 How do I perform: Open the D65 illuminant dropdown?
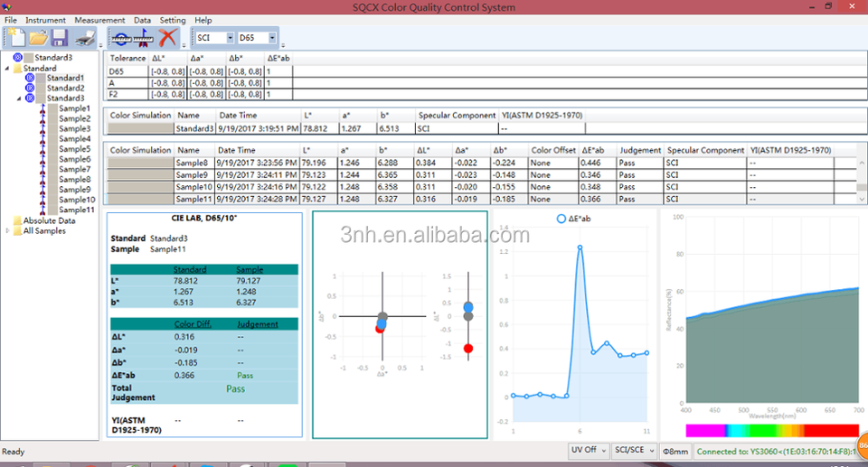point(272,38)
